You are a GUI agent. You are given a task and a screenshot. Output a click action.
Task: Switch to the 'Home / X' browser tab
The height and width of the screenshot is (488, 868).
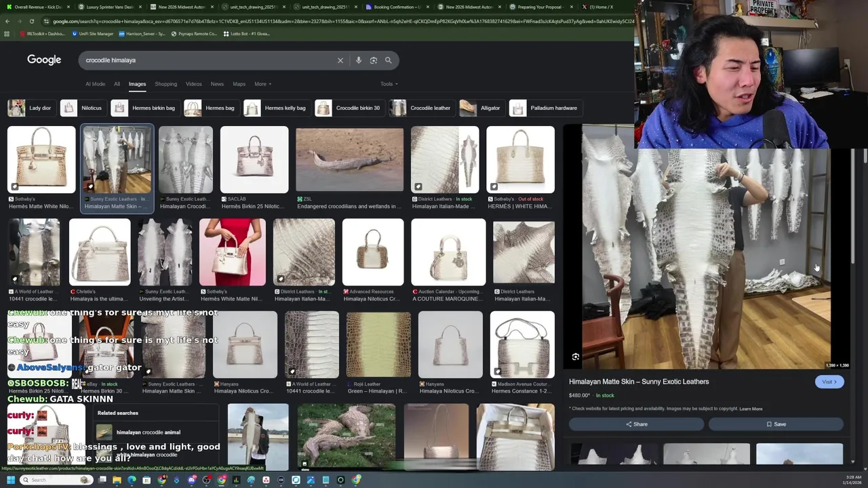pyautogui.click(x=600, y=7)
